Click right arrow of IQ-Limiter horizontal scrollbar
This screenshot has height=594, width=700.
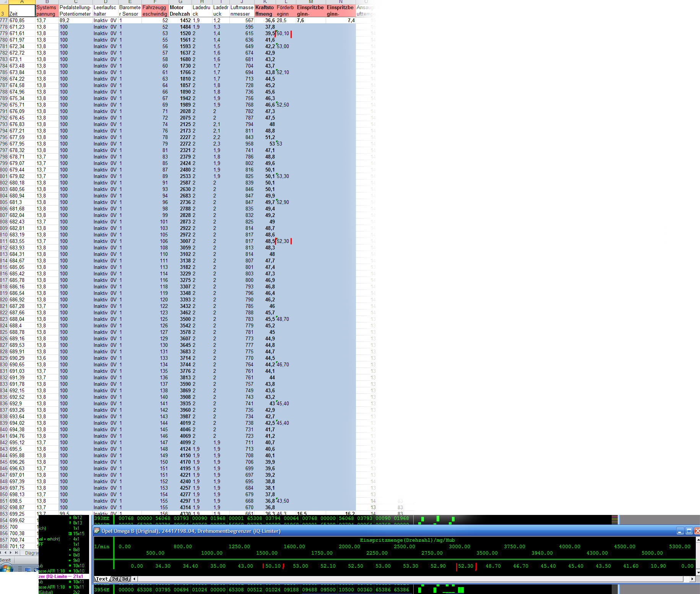click(x=692, y=579)
